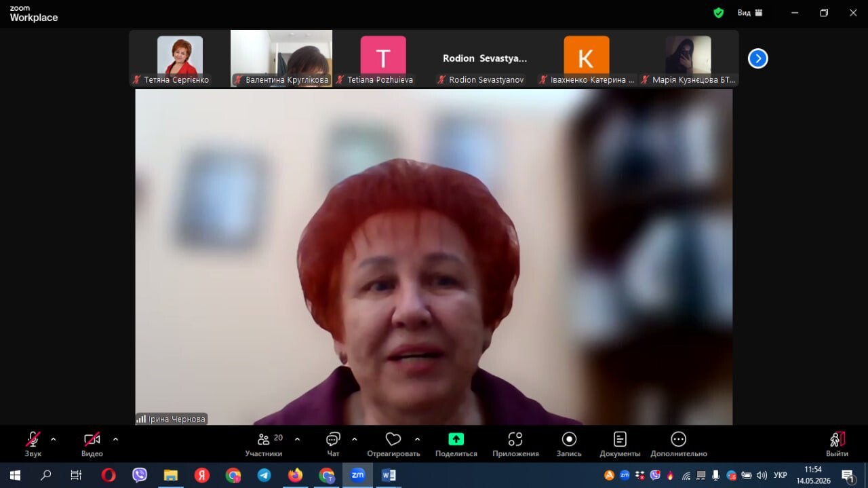Click the Zoom Workplace logo

tap(33, 14)
